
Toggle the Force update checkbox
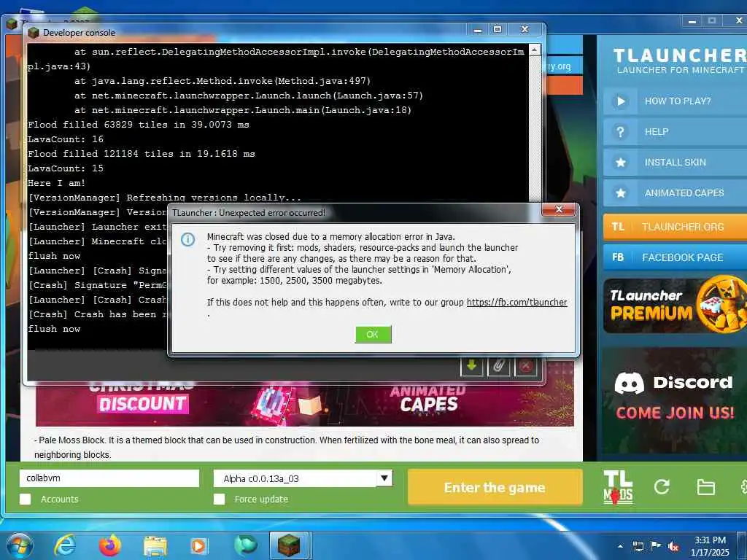(x=219, y=499)
